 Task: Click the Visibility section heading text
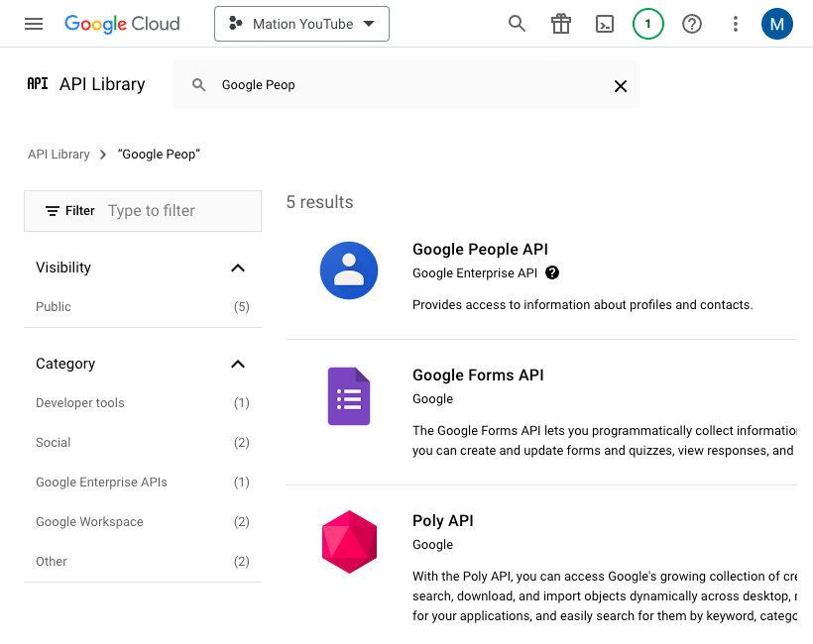tap(63, 268)
